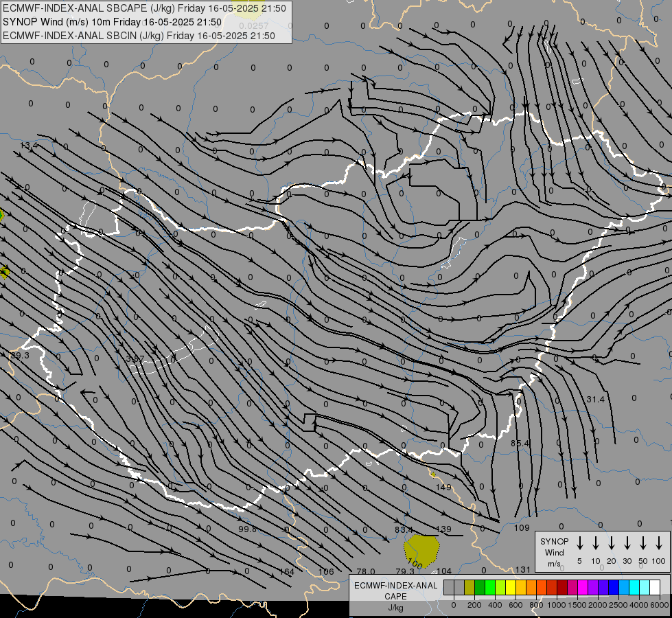Screen dimensions: 672x618
Task: Click the 99.8 value on the map
Action: pos(247,529)
